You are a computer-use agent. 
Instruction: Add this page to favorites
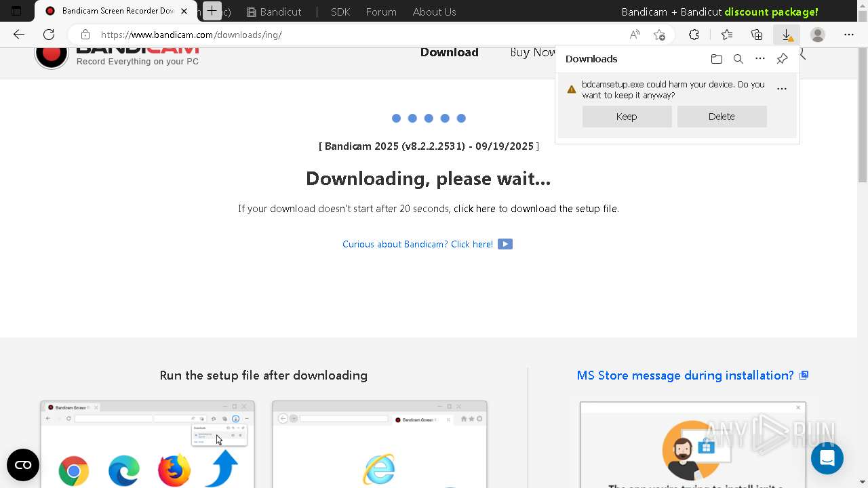(x=659, y=35)
